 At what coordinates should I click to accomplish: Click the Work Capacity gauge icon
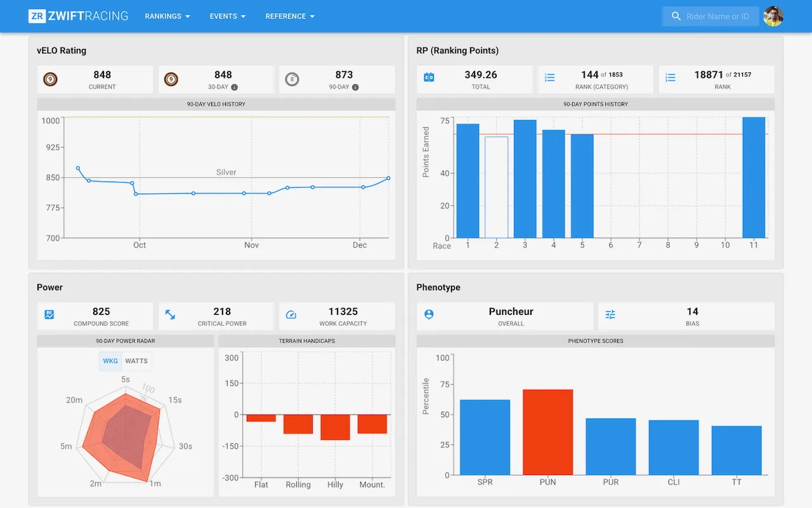coord(291,315)
